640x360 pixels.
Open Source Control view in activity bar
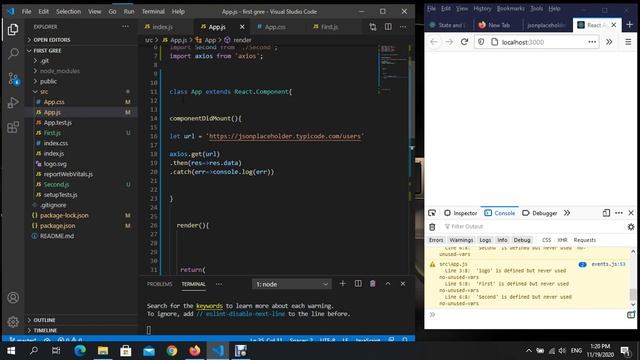(13, 78)
